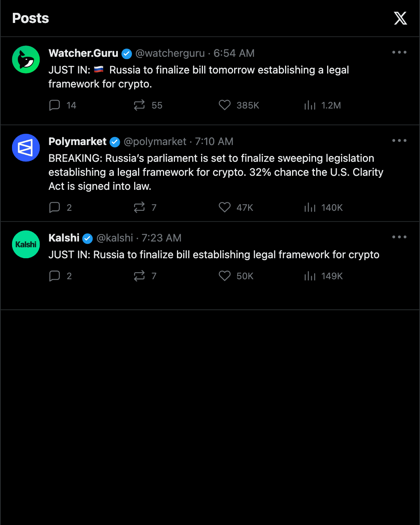Open the more options menu on Polymarket post
This screenshot has width=420, height=525.
399,140
